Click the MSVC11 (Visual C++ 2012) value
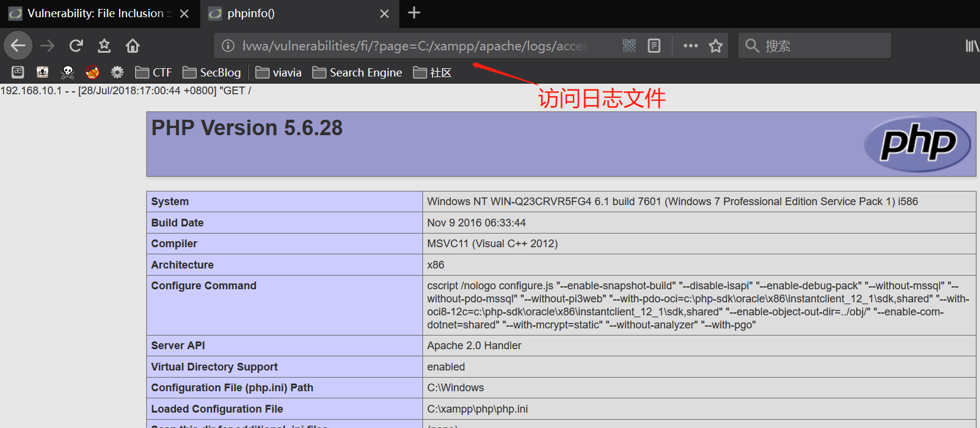 click(492, 244)
